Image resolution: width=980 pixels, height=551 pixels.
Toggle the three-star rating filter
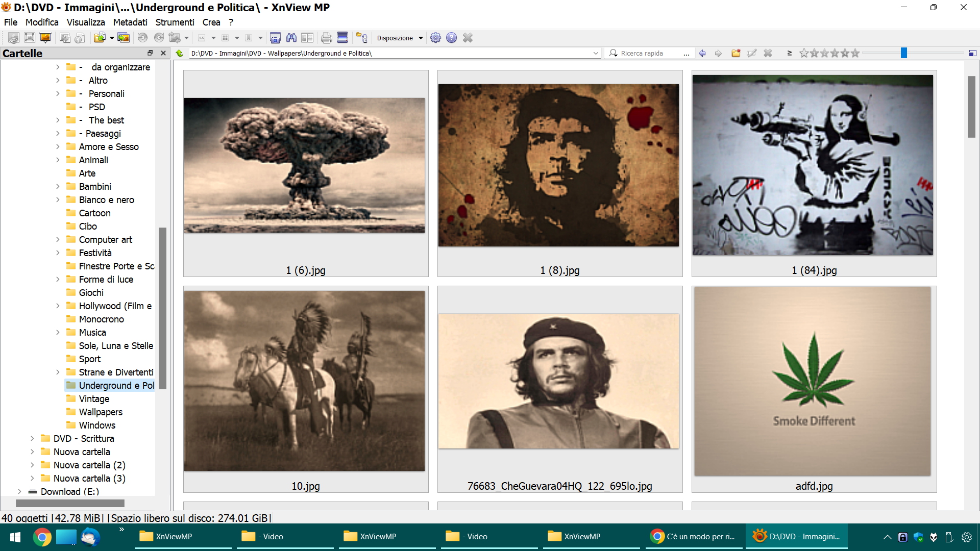coord(835,53)
